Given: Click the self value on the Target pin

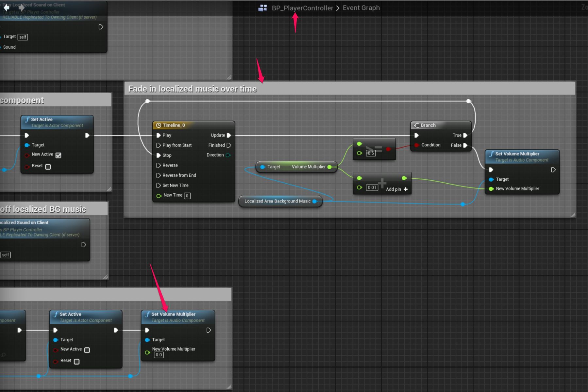Looking at the screenshot, I should coord(23,37).
